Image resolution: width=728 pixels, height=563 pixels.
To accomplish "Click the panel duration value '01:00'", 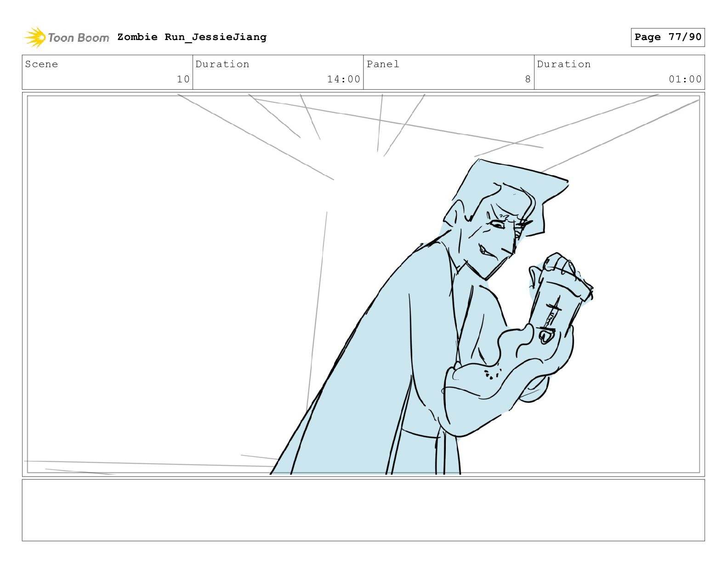I will 685,79.
